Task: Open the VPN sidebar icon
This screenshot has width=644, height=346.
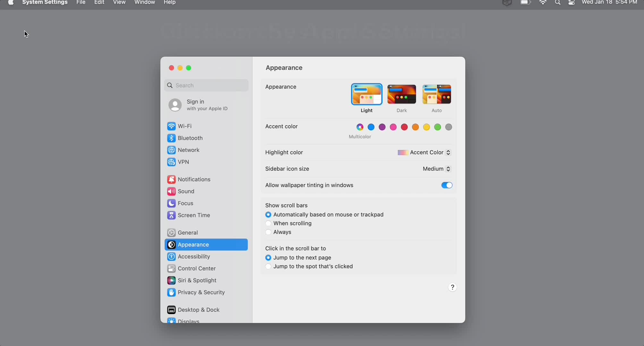Action: [171, 162]
